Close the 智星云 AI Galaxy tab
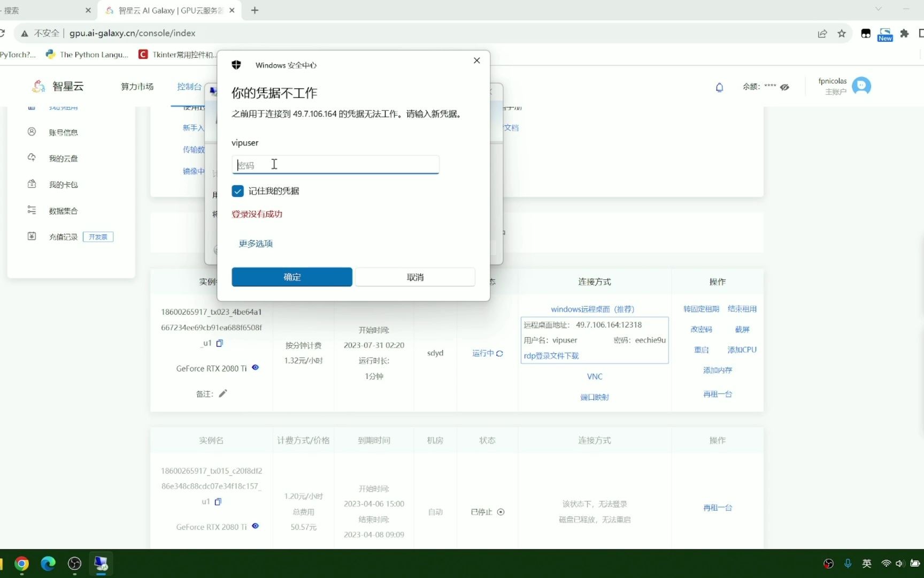This screenshot has width=924, height=578. (232, 10)
